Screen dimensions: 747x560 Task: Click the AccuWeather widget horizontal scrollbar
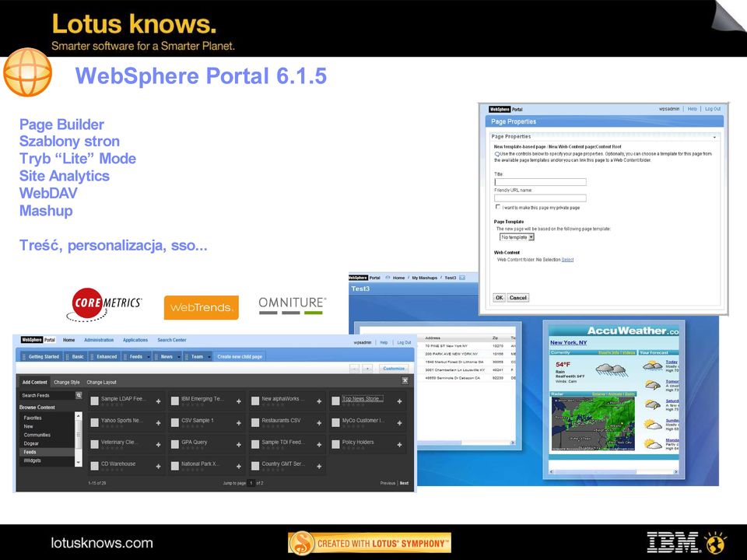614,471
